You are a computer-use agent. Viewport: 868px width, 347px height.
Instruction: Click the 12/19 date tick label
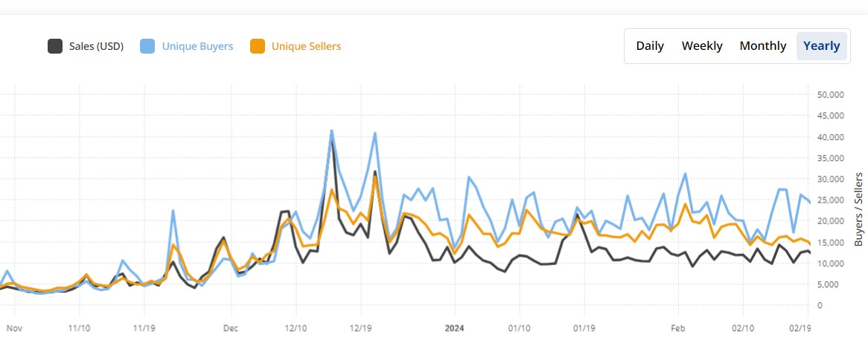pyautogui.click(x=360, y=328)
